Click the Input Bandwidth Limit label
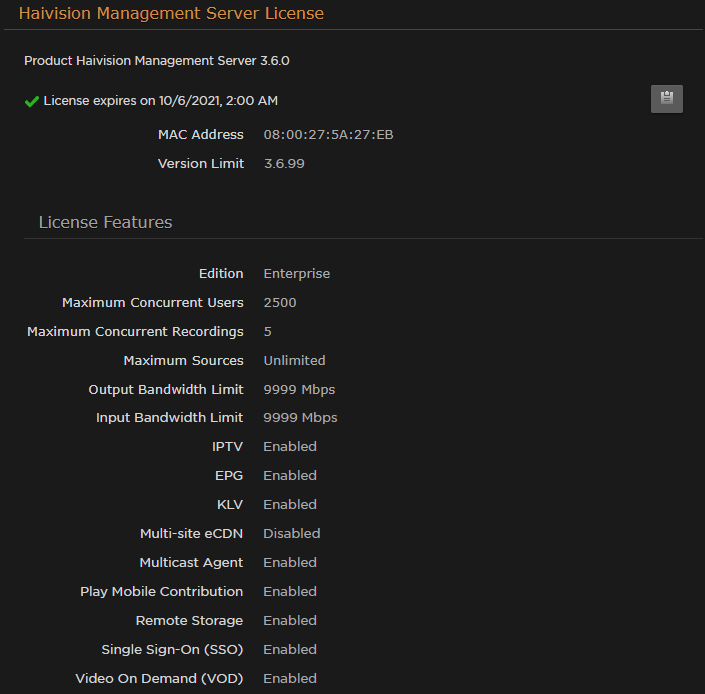 [169, 418]
